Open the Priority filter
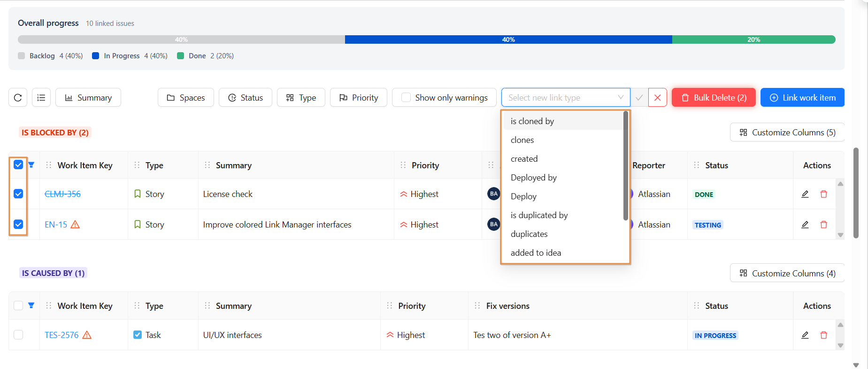The width and height of the screenshot is (868, 369). pos(359,98)
